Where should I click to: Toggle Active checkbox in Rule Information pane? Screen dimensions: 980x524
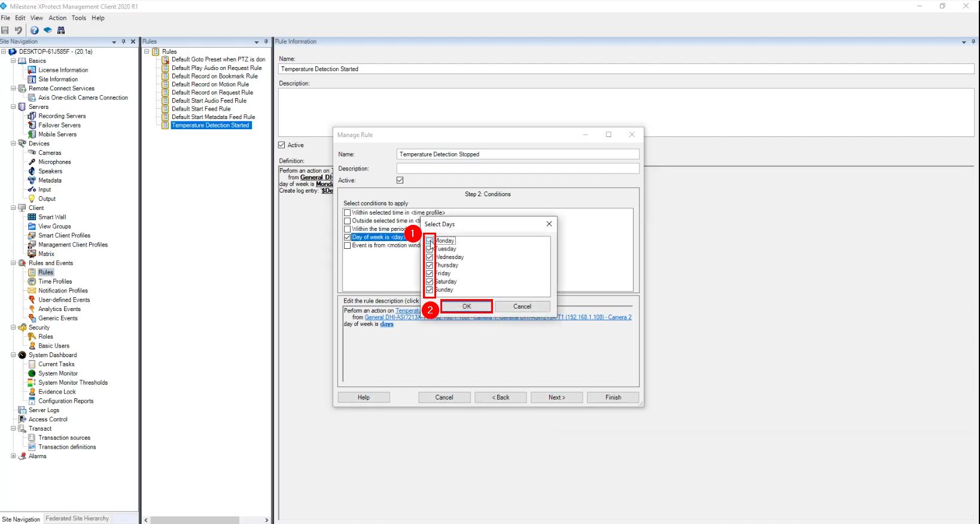click(282, 145)
